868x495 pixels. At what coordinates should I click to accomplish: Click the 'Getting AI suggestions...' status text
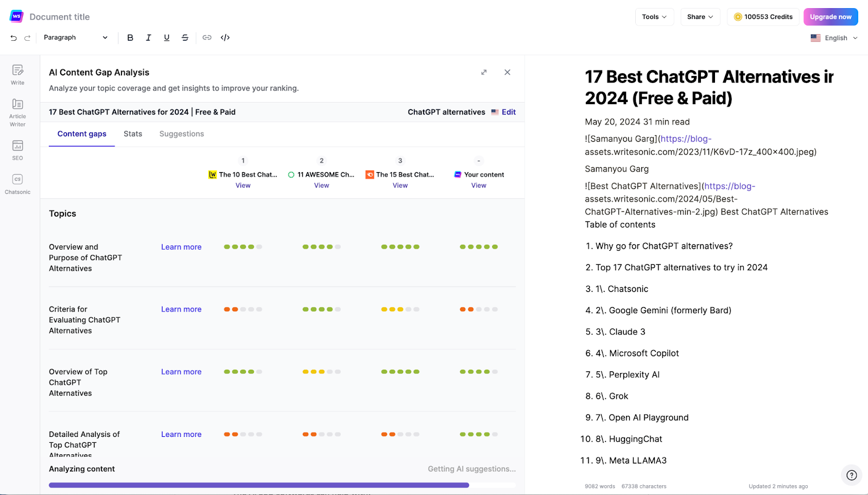click(472, 469)
